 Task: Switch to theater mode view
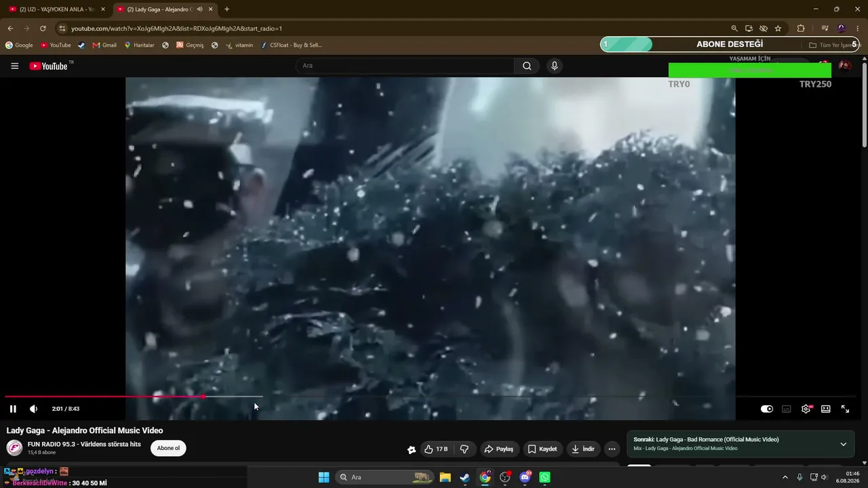point(826,409)
